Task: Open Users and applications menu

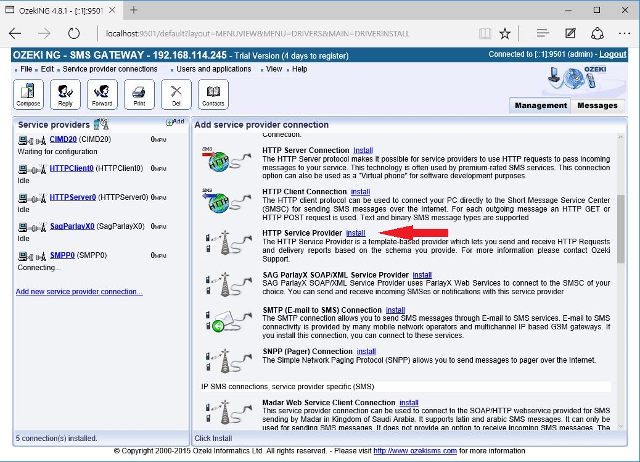Action: [x=213, y=69]
